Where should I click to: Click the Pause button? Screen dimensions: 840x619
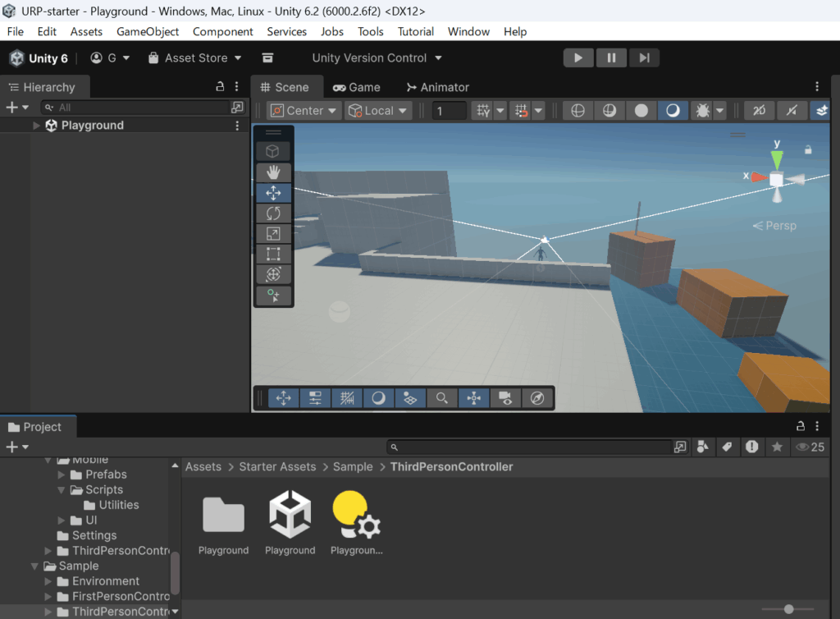pos(611,57)
